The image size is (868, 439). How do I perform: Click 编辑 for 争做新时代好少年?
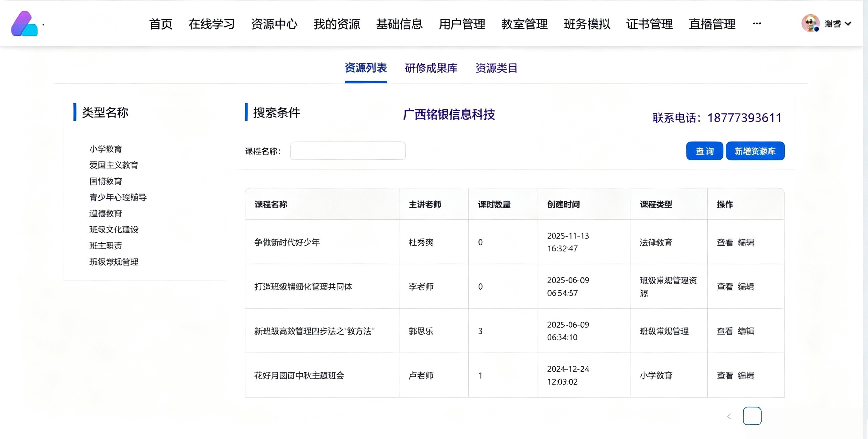[746, 243]
